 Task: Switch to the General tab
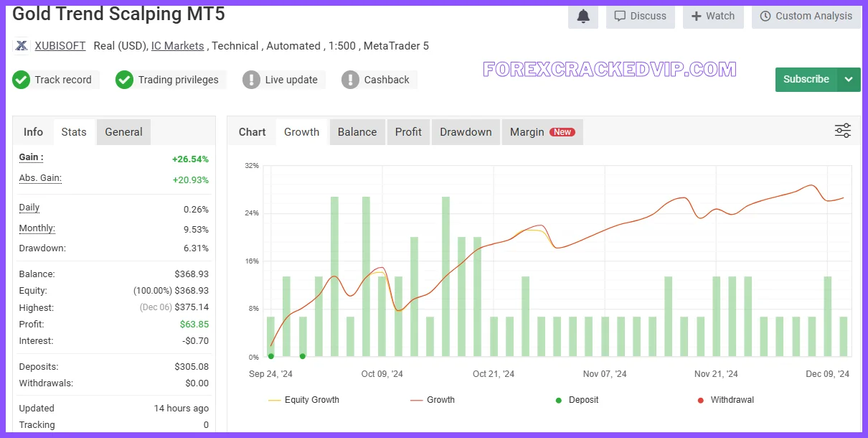[x=123, y=132]
